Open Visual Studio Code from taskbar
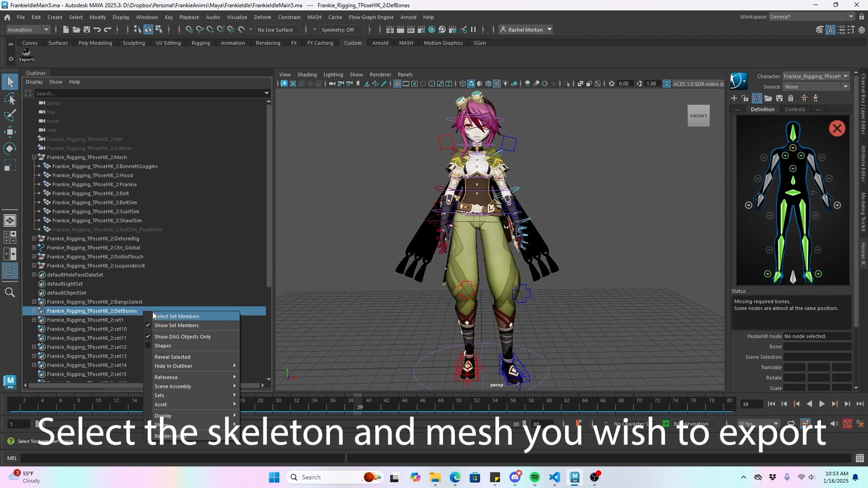868x488 pixels. coord(555,477)
